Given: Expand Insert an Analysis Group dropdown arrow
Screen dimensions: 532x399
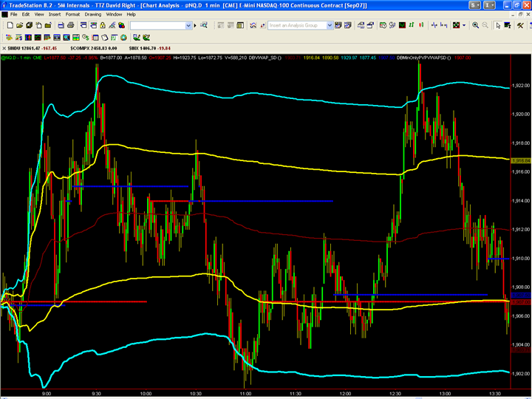Looking at the screenshot, I should 330,25.
